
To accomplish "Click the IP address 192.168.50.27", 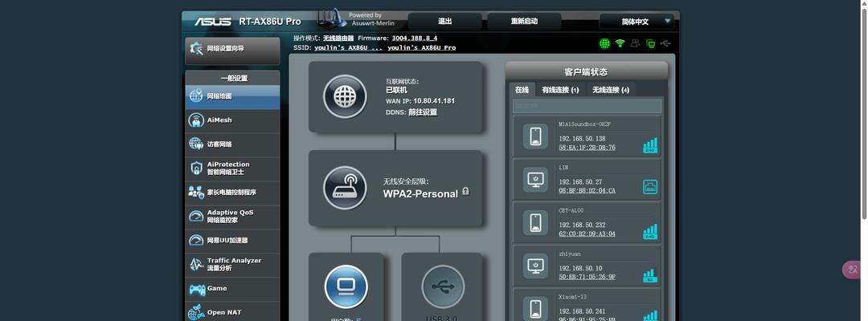I will coord(580,182).
